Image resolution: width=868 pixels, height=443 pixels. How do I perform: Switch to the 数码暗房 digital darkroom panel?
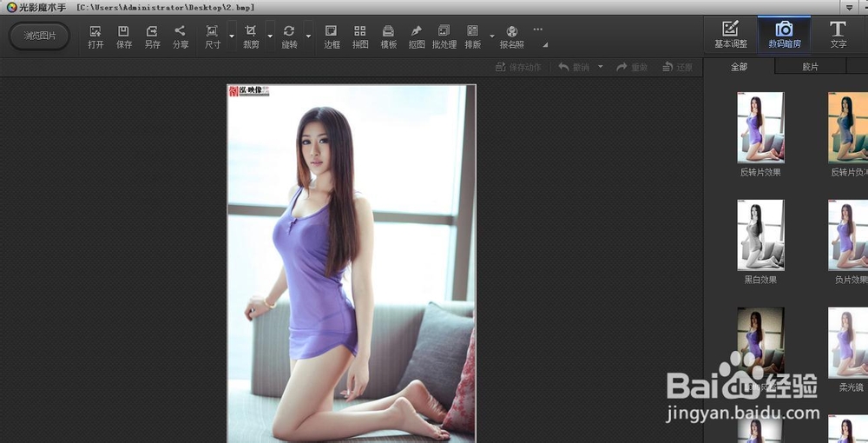tap(784, 35)
